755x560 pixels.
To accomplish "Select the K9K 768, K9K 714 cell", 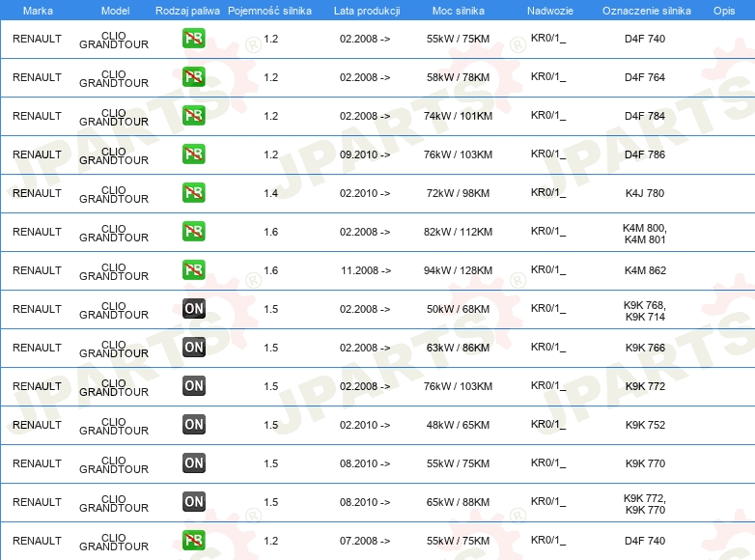I will click(645, 311).
